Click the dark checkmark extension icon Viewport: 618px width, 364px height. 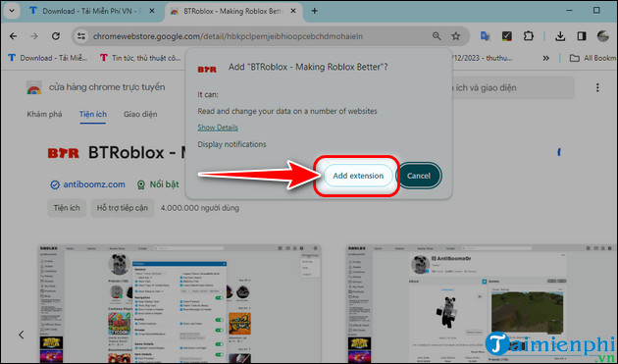[x=506, y=36]
